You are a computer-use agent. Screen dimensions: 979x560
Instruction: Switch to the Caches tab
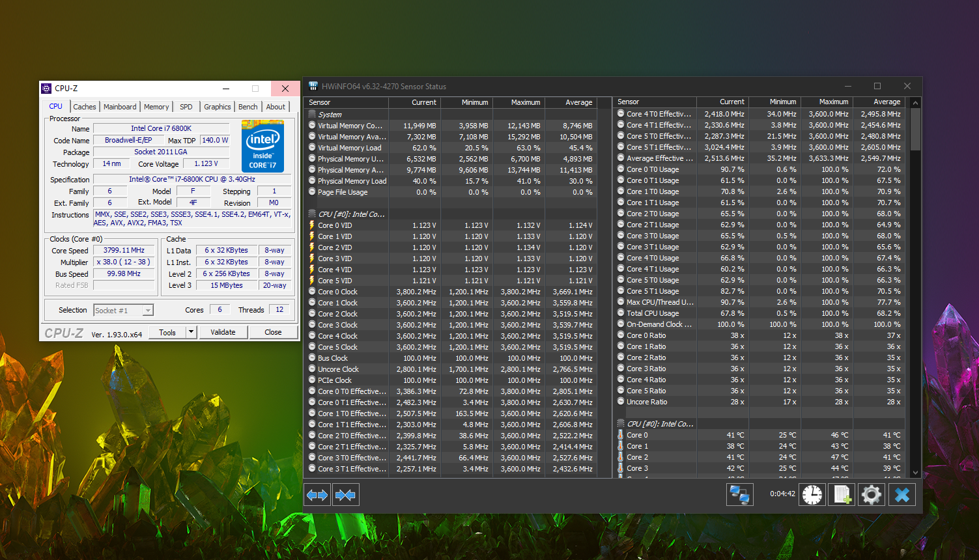pos(85,107)
